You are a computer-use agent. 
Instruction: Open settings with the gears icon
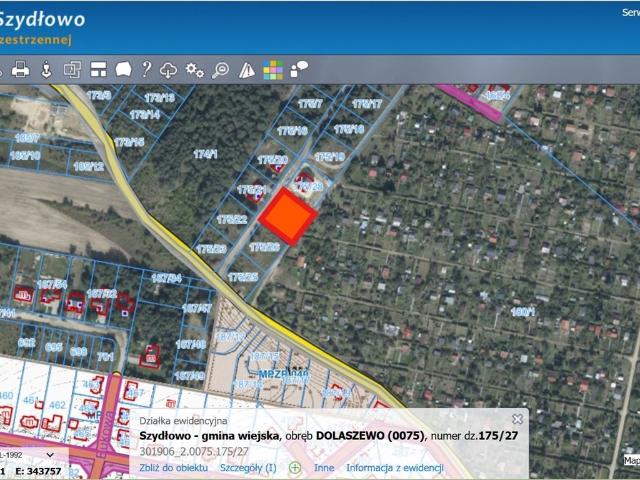(x=195, y=70)
